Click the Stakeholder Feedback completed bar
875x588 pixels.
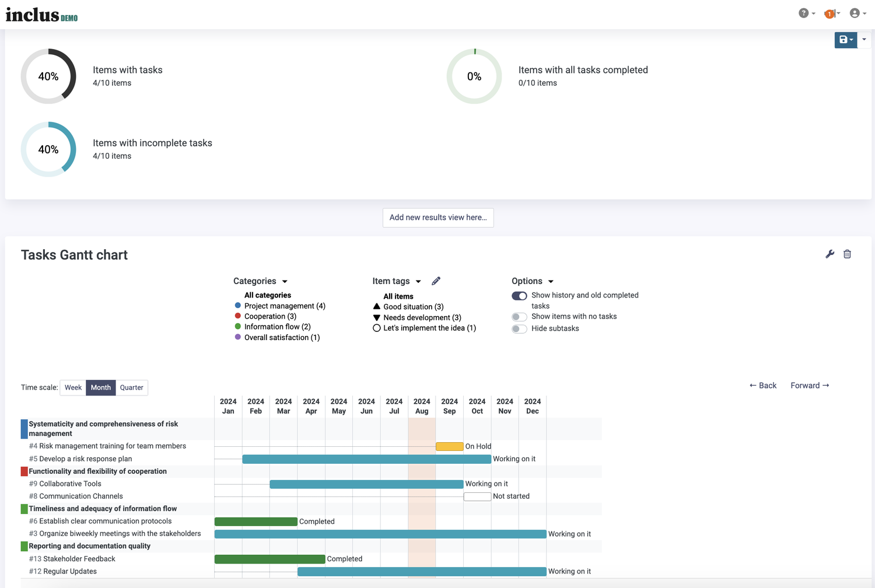[270, 559]
